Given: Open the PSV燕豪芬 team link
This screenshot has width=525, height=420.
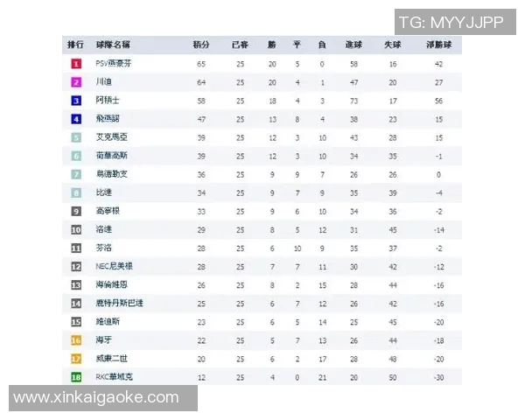Looking at the screenshot, I should (113, 64).
